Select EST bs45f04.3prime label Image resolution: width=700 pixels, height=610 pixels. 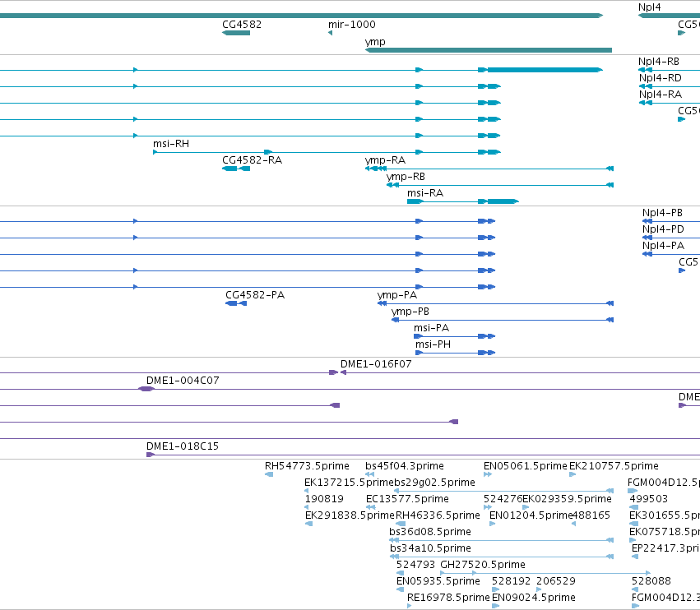tap(405, 466)
